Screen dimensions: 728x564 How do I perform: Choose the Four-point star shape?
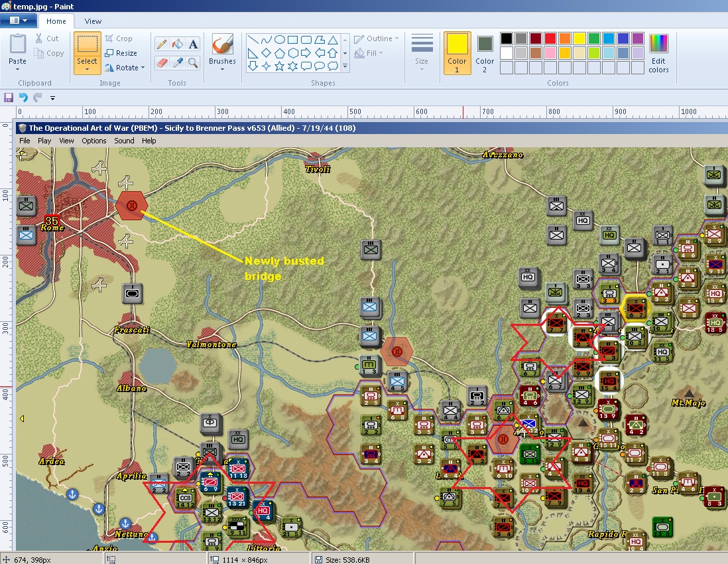(266, 66)
